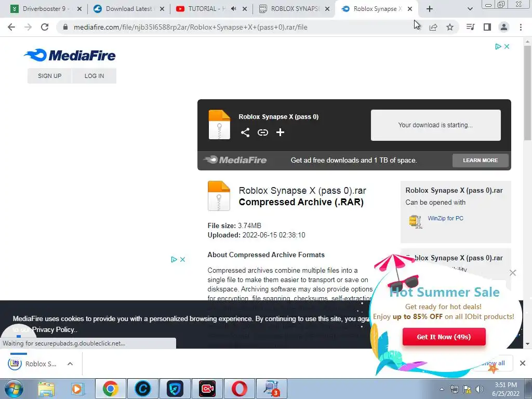532x399 pixels.
Task: Open Opera from the taskbar
Action: coord(239,389)
